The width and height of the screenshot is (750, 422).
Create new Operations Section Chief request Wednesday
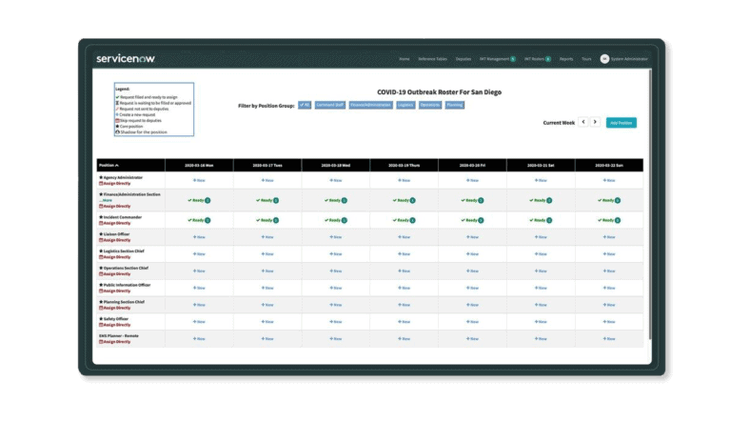click(x=336, y=271)
